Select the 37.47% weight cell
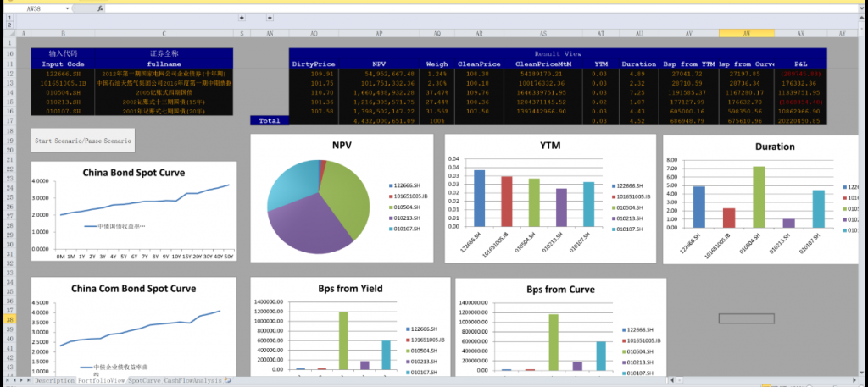This screenshot has width=868, height=387. [x=437, y=92]
